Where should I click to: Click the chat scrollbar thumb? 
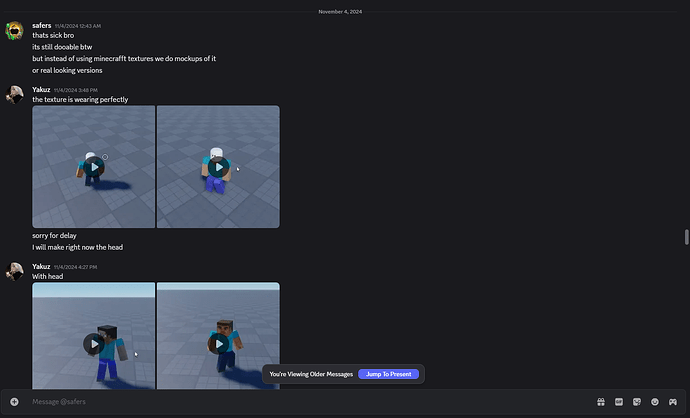[686, 237]
